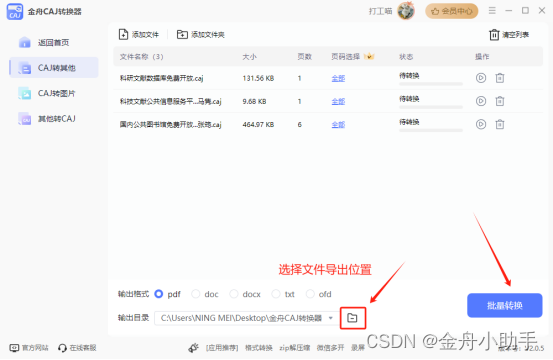
Task: Click the 打工喵 username
Action: click(x=380, y=11)
